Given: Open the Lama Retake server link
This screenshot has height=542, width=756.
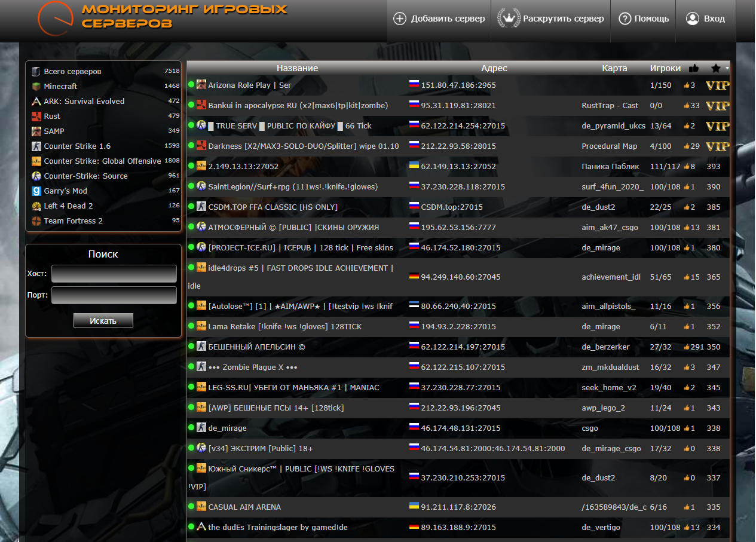Looking at the screenshot, I should click(x=284, y=327).
